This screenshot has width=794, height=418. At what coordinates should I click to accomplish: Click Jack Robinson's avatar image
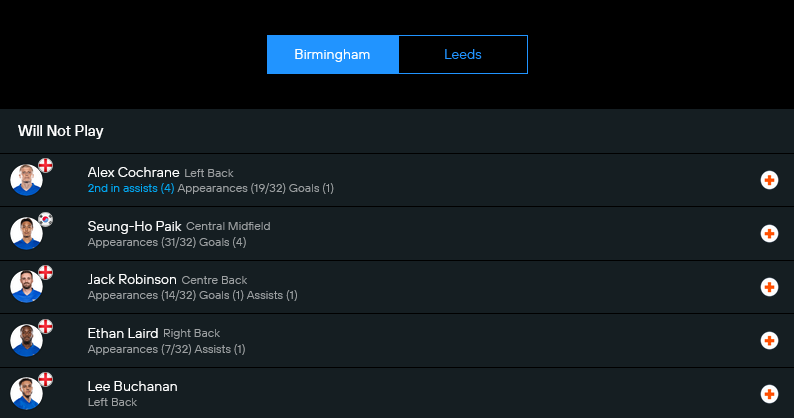click(x=26, y=288)
